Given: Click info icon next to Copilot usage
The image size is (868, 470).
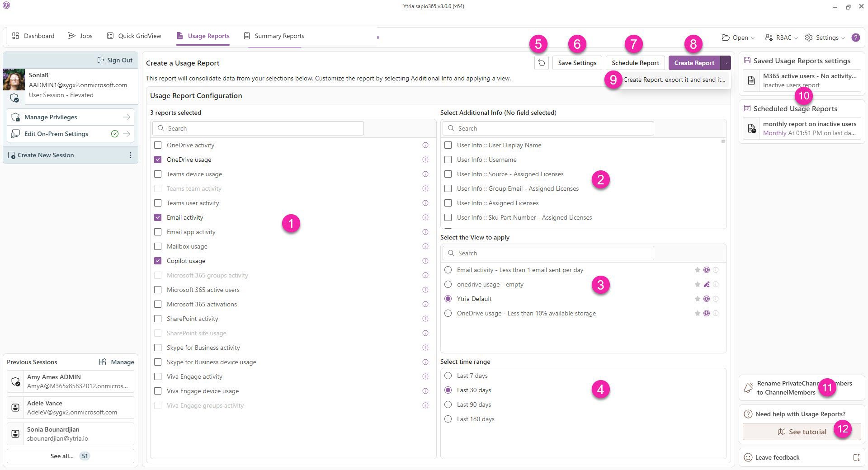Looking at the screenshot, I should tap(425, 261).
